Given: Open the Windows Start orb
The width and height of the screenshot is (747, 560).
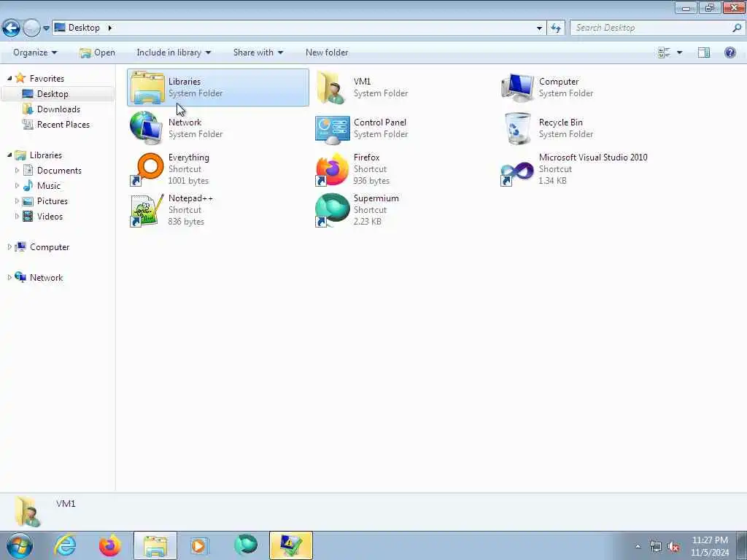Looking at the screenshot, I should [20, 545].
